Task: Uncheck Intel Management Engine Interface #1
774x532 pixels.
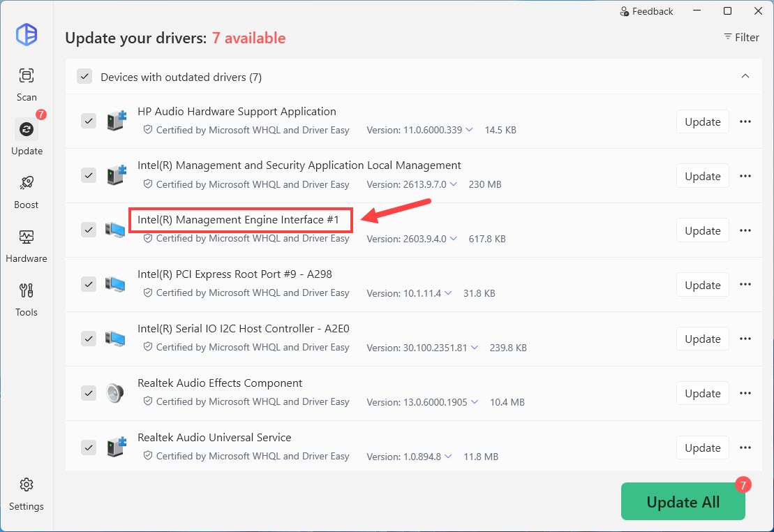Action: 89,230
